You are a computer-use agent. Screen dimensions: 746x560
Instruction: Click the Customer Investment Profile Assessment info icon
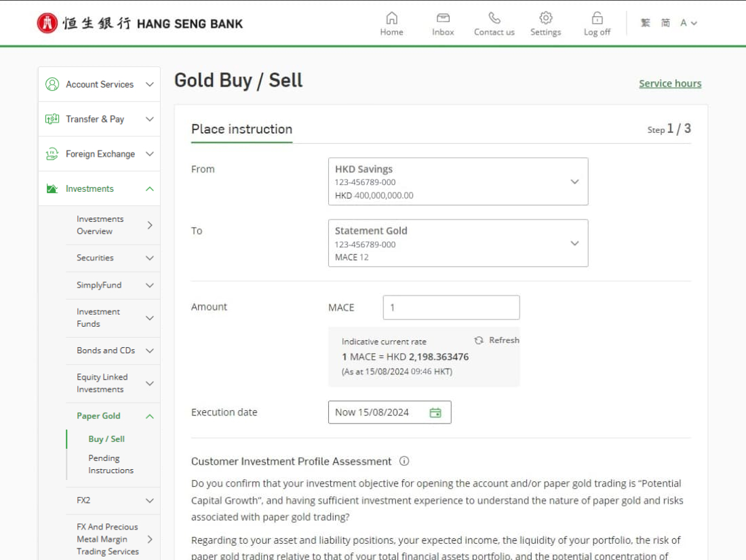(404, 461)
